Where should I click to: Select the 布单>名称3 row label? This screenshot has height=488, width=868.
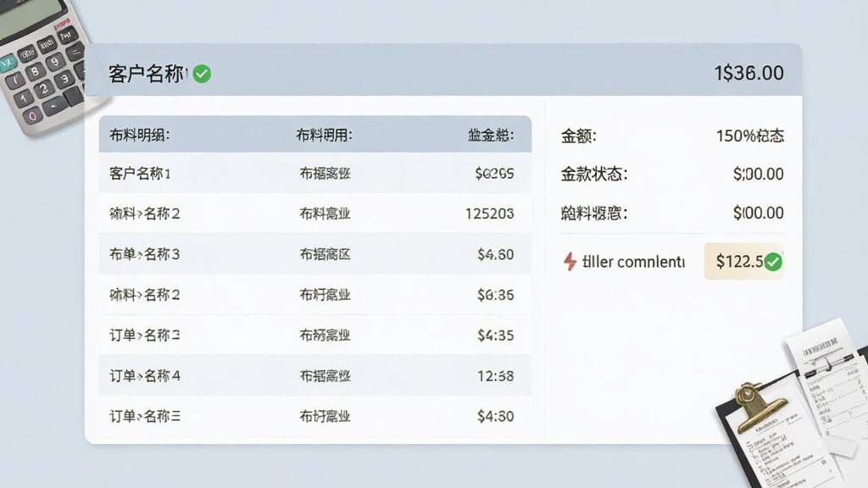pyautogui.click(x=144, y=254)
